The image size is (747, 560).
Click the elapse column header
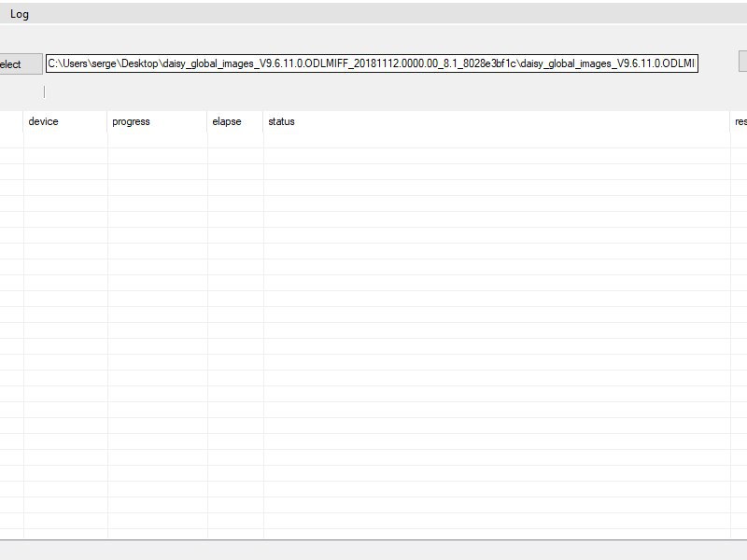pos(235,121)
